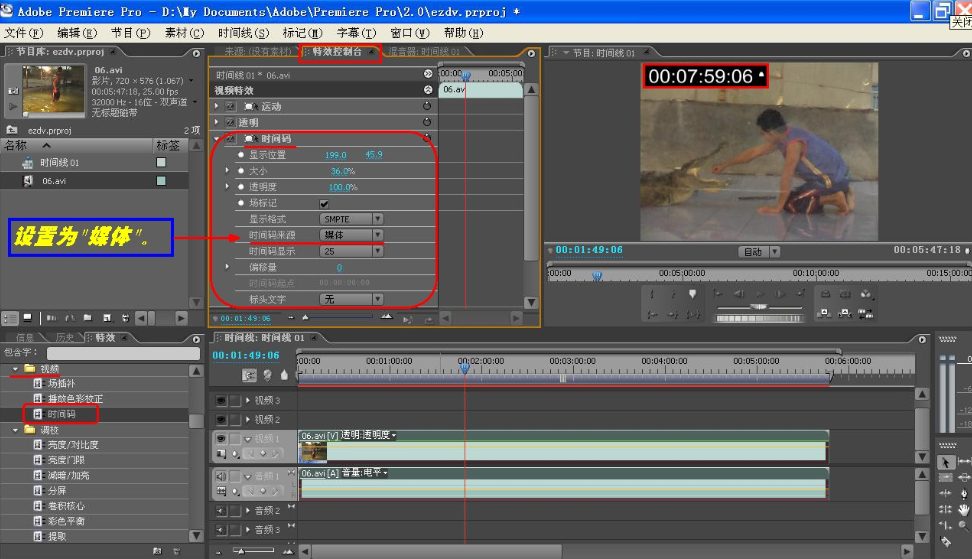Go to next marker in program monitor
This screenshot has width=972, height=559.
point(801,294)
